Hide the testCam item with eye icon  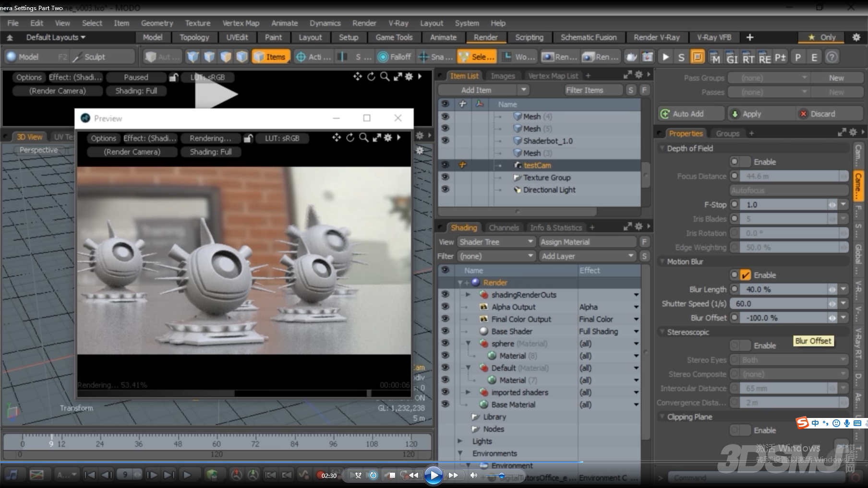coord(445,165)
